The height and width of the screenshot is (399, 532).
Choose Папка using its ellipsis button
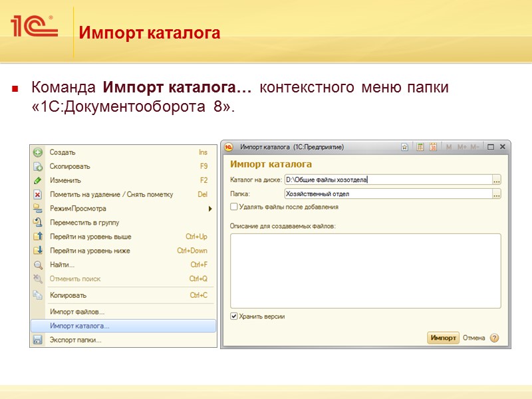point(497,194)
